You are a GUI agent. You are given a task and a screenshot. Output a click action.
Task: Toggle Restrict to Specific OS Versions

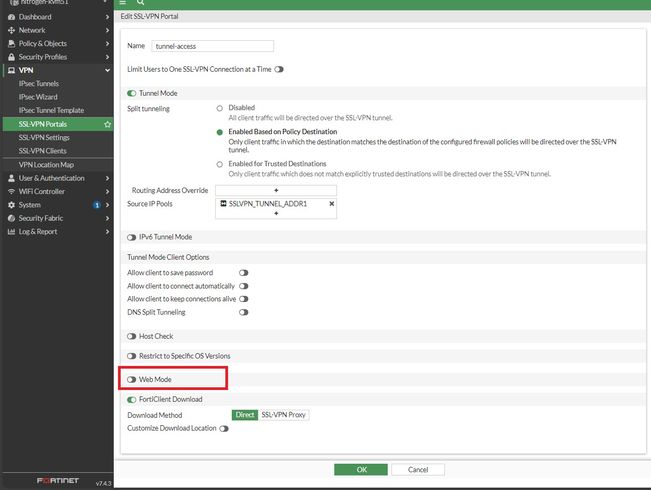(x=132, y=356)
